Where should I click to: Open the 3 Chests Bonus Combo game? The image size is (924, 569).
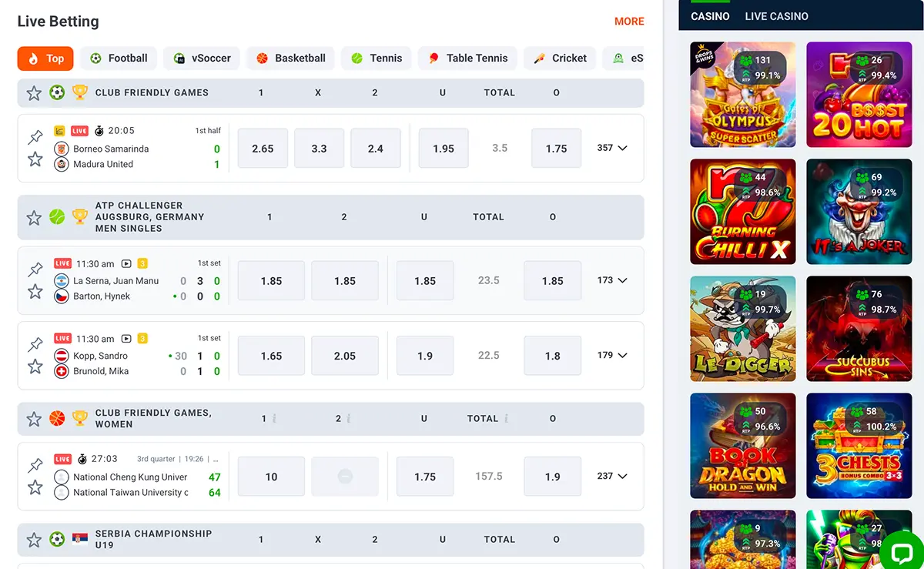click(859, 446)
